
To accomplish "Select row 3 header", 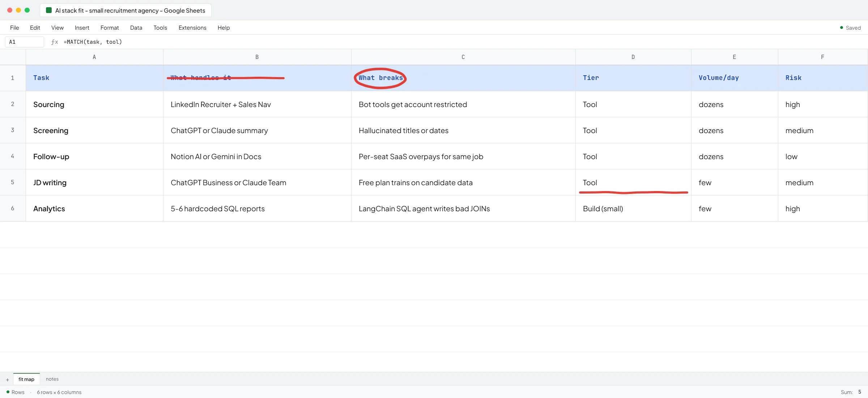I will [x=13, y=130].
